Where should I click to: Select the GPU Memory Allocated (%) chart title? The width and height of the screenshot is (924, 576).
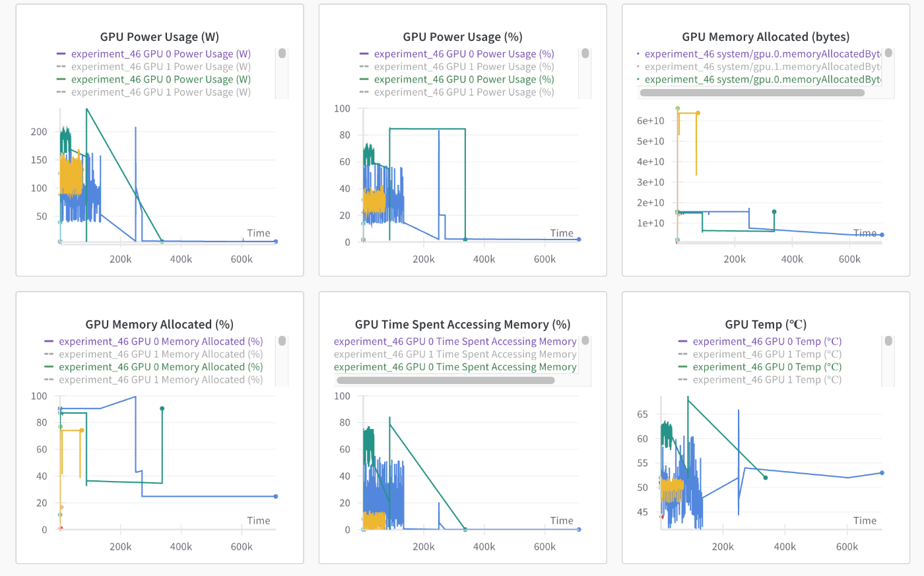160,325
